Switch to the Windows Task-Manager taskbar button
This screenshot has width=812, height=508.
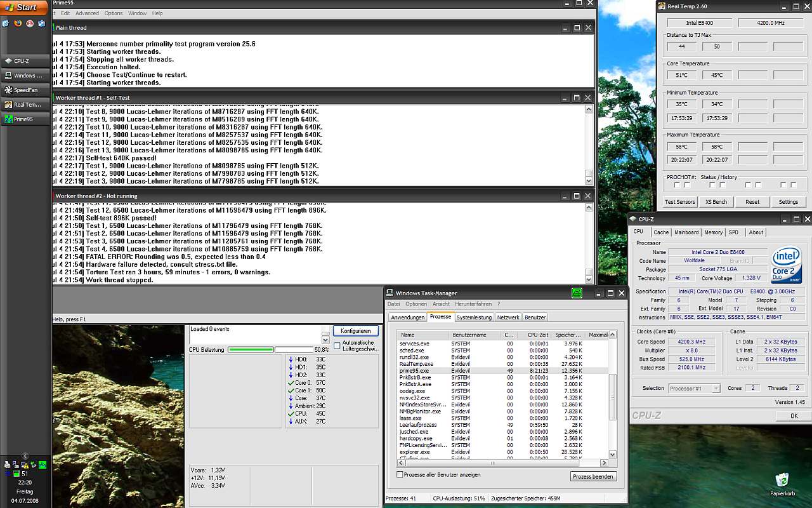(x=25, y=76)
